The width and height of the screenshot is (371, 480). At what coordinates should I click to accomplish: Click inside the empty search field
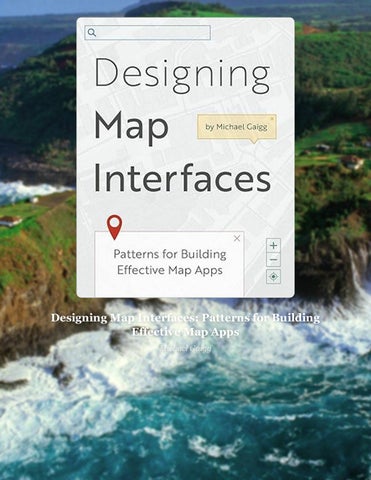147,33
